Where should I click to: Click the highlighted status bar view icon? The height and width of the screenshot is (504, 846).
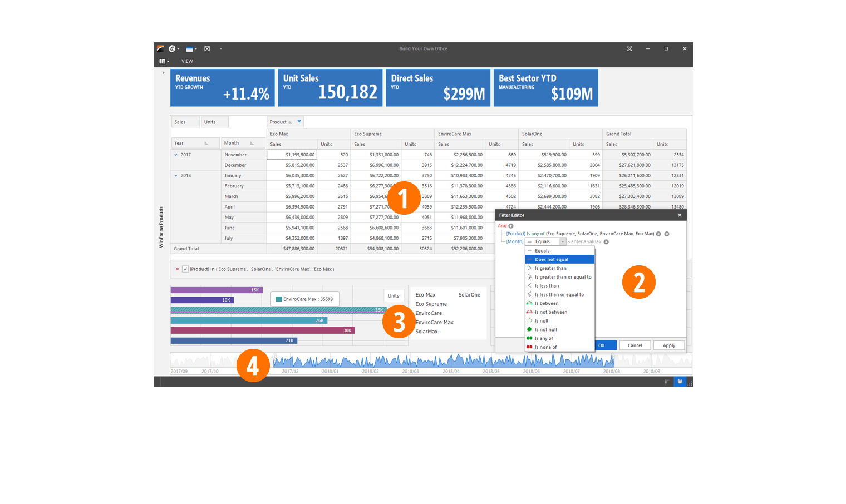[680, 382]
